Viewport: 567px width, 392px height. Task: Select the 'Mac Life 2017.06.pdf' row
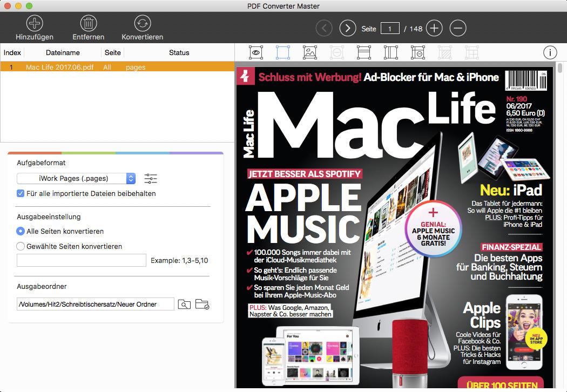117,67
